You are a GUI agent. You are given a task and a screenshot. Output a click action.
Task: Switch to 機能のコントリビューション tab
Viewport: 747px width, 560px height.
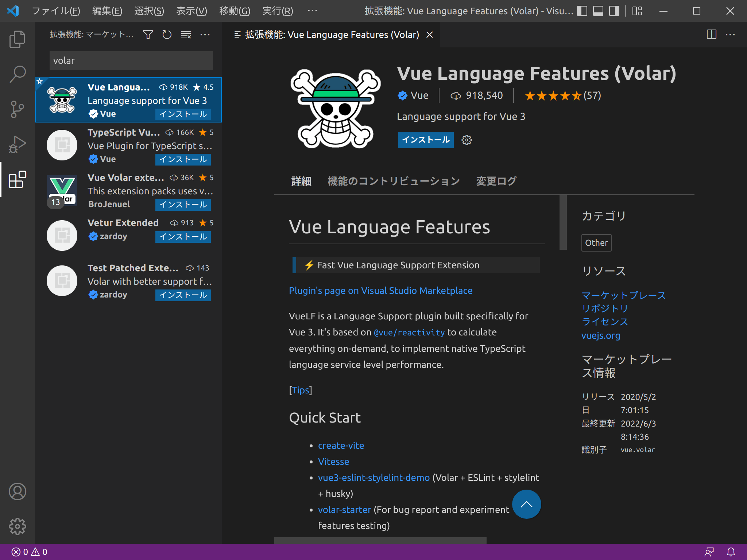[394, 181]
